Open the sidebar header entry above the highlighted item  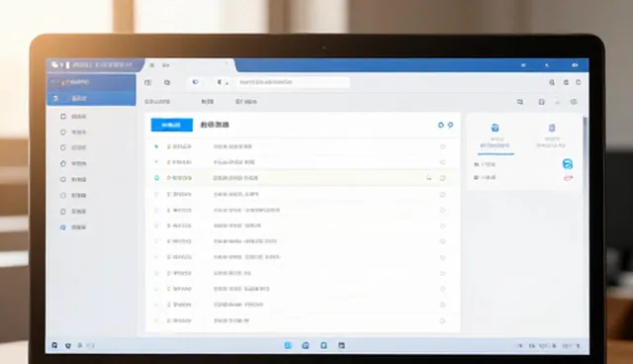click(x=91, y=82)
